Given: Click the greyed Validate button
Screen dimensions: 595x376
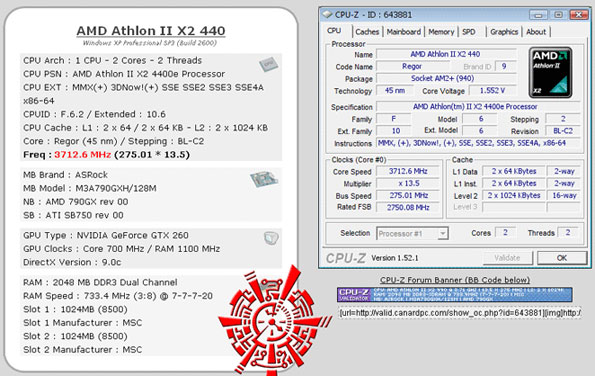Looking at the screenshot, I should [x=507, y=258].
